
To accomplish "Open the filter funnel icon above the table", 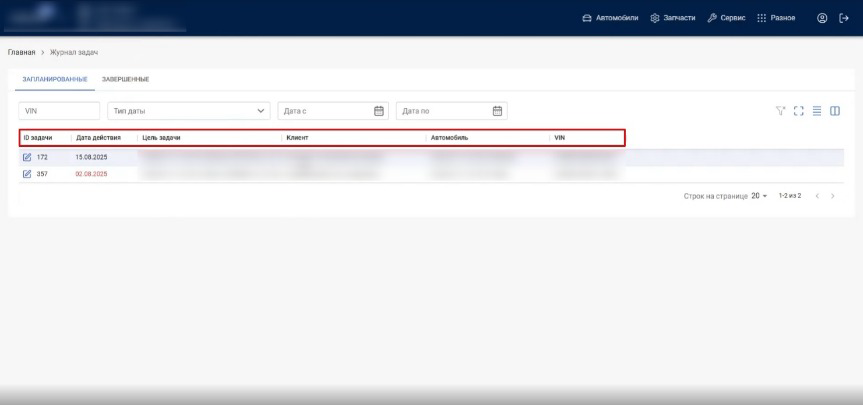I will pos(782,111).
